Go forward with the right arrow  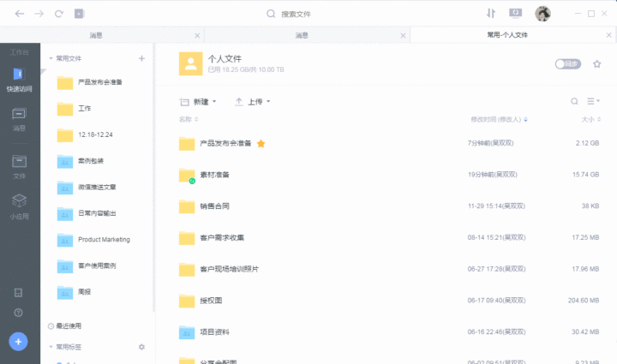39,14
